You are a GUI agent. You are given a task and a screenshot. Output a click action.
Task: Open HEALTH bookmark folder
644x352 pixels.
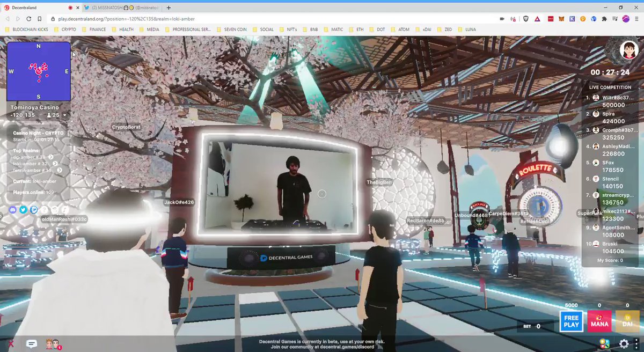122,30
